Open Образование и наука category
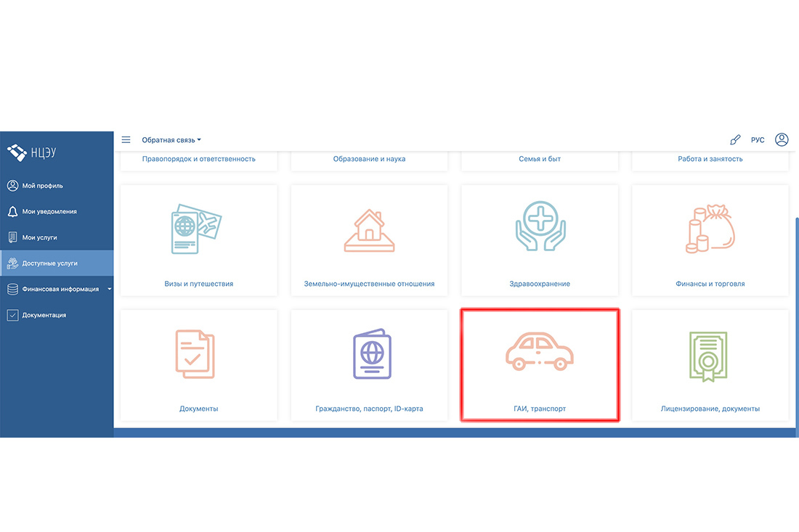This screenshot has height=532, width=799. point(370,159)
